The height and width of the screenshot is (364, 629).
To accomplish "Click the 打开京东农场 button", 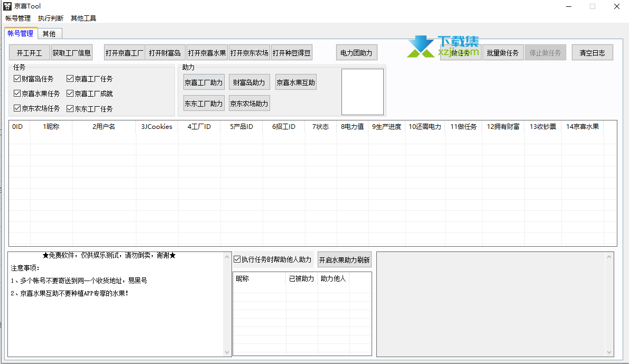I will pyautogui.click(x=249, y=52).
